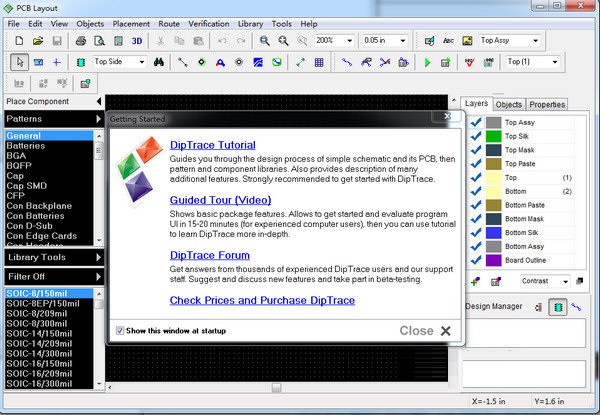Open the Top Side dropdown
The height and width of the screenshot is (415, 600).
(142, 62)
